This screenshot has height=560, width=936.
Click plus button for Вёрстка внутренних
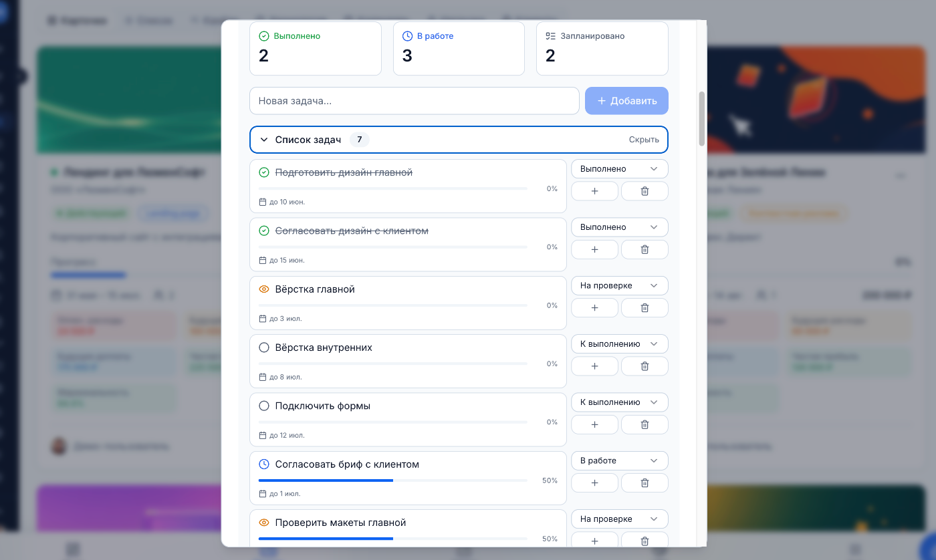(594, 366)
